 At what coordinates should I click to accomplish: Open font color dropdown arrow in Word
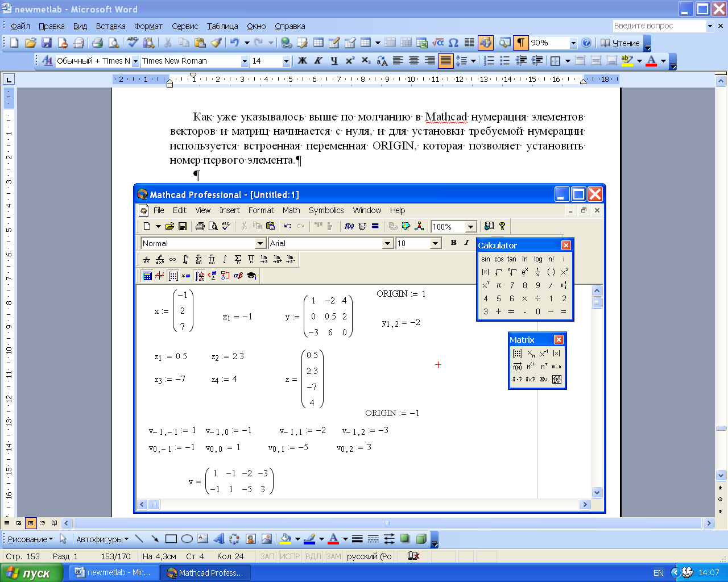[x=663, y=61]
